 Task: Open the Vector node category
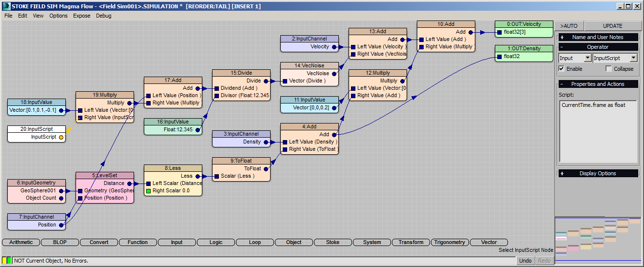(489, 242)
